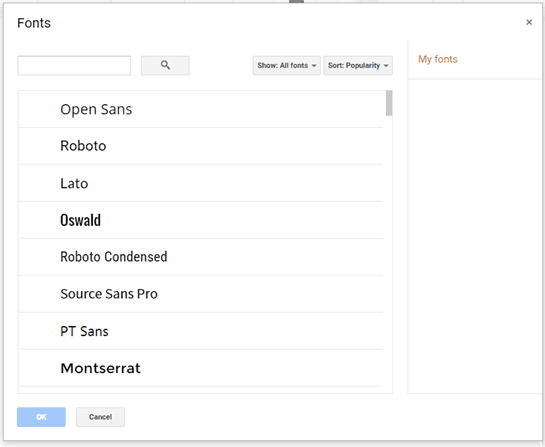Choose the Source Sans Pro font
Viewport: 545px width, 447px height.
click(x=201, y=294)
